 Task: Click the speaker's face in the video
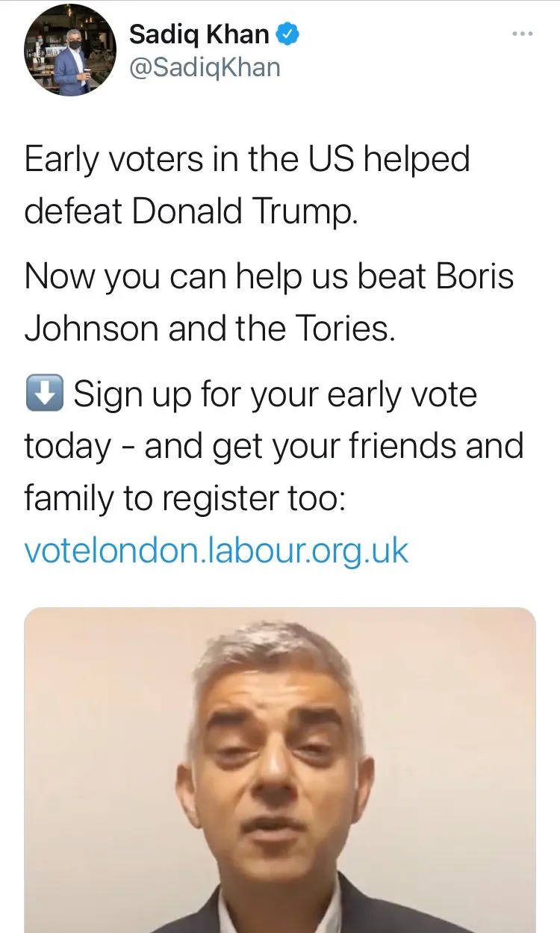pyautogui.click(x=276, y=762)
